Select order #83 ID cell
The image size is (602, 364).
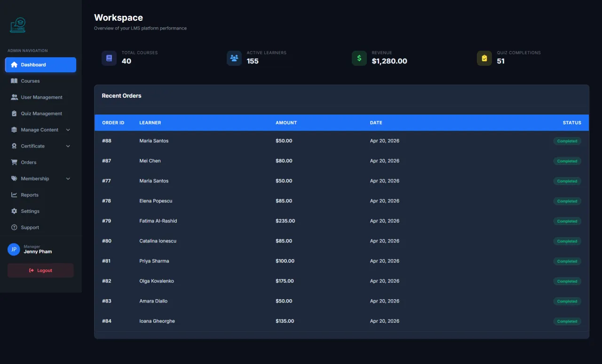click(x=107, y=301)
